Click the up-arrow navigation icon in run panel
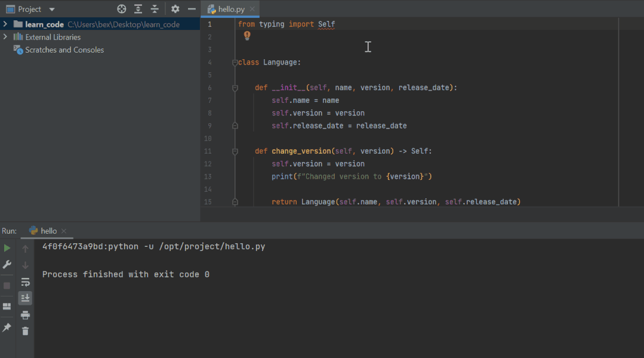 (25, 247)
